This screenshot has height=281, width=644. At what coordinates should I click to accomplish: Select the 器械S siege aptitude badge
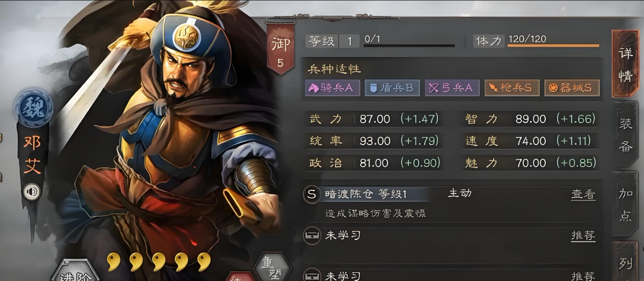click(572, 88)
